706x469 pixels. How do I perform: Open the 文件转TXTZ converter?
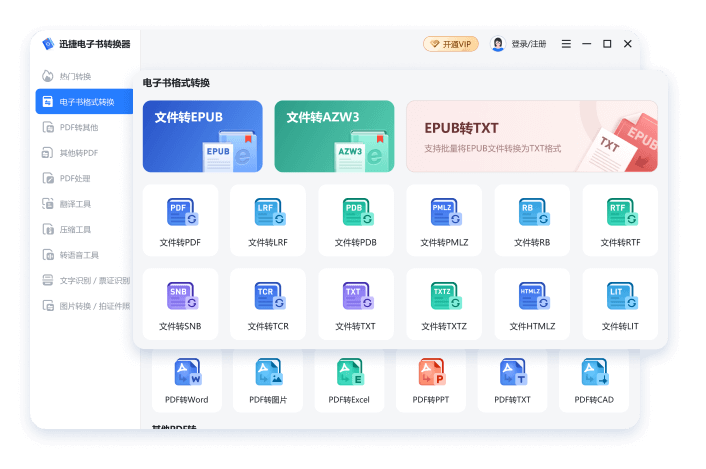[x=444, y=304]
